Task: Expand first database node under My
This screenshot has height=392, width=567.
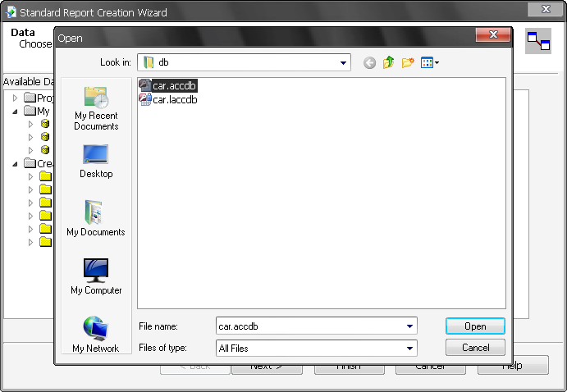Action: point(30,124)
